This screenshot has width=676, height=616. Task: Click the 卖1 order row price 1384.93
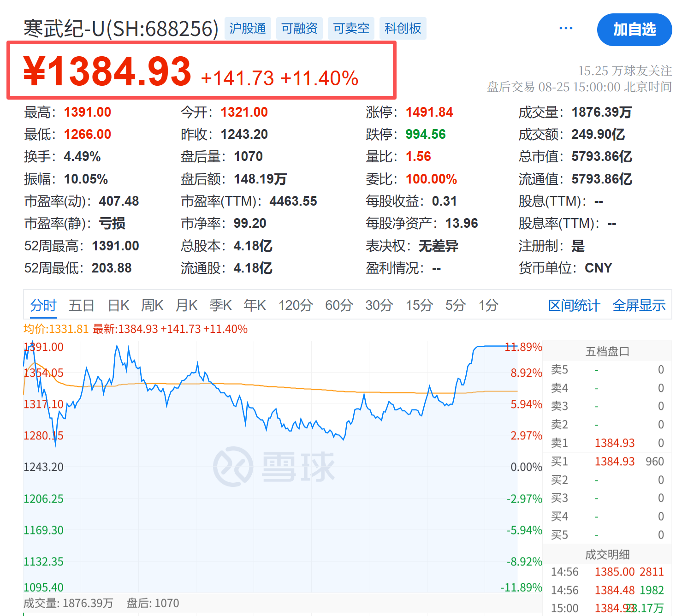pos(615,443)
